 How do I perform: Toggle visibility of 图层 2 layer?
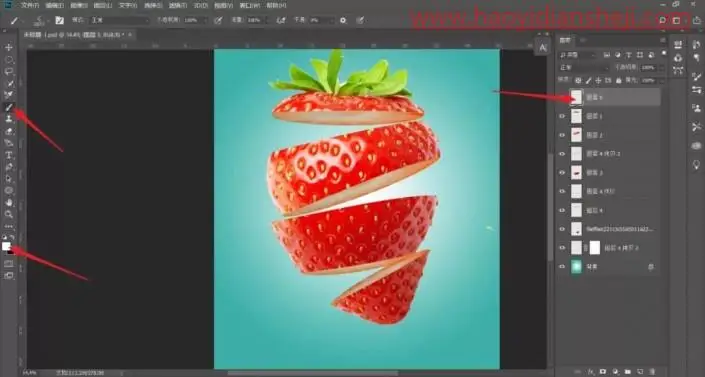(562, 135)
